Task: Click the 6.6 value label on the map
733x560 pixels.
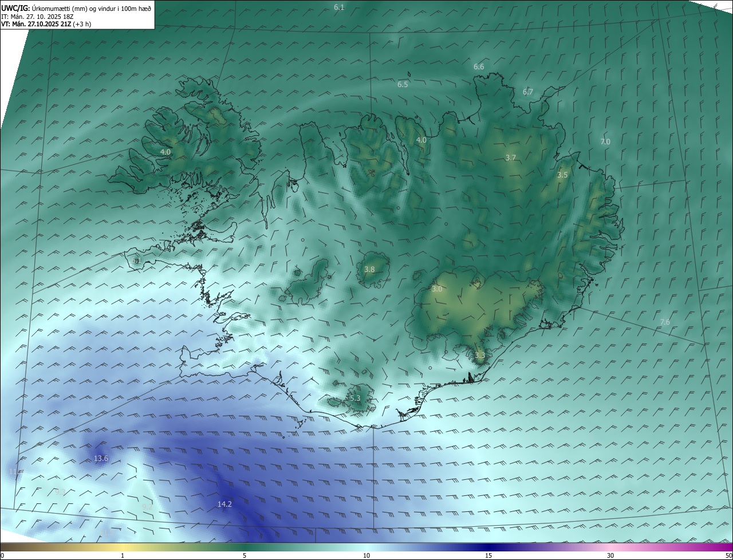Action: [479, 66]
